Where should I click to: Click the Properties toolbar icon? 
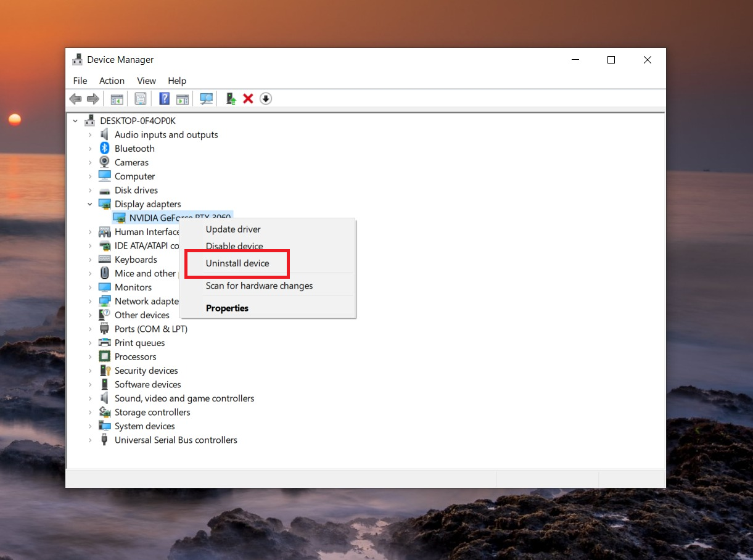[141, 99]
